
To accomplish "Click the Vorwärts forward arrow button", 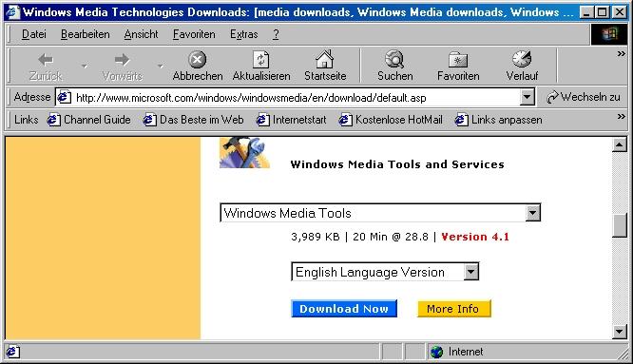I will 122,66.
